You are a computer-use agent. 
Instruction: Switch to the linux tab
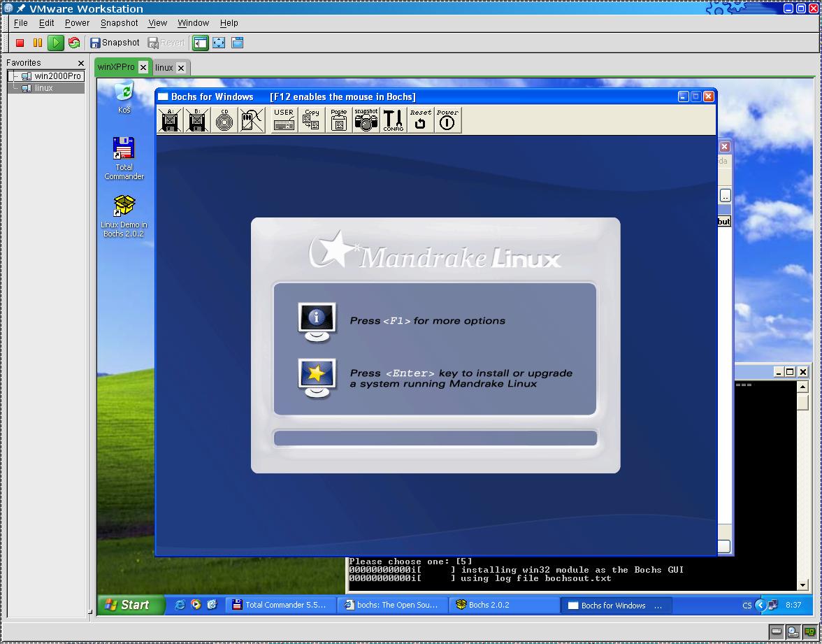[164, 68]
